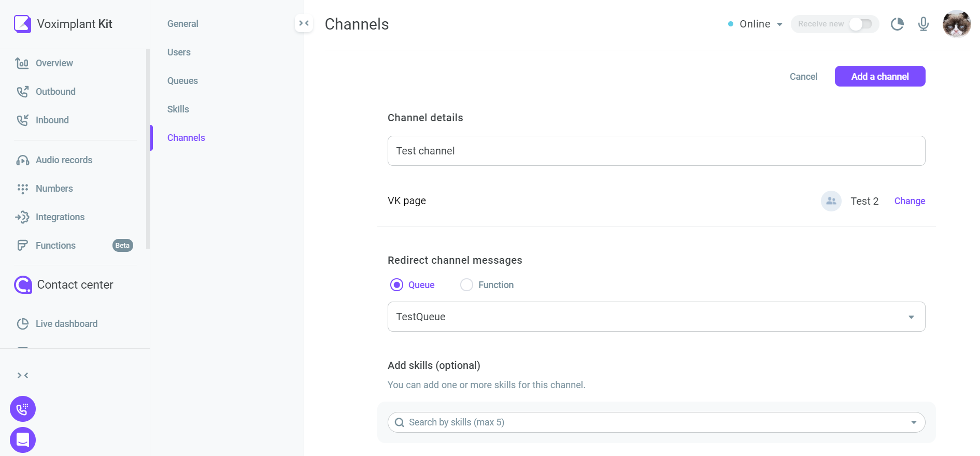The image size is (980, 456).
Task: Open the chat messenger round button
Action: pos(23,440)
